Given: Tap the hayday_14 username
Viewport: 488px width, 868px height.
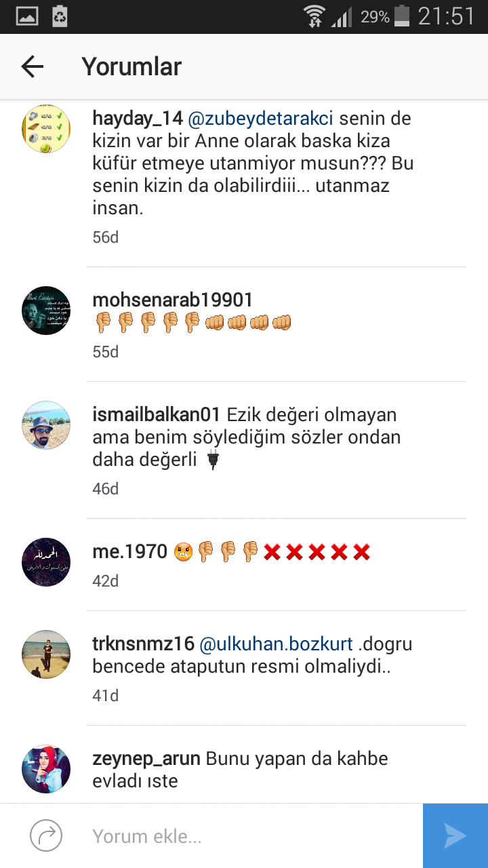Looking at the screenshot, I should coord(138,118).
